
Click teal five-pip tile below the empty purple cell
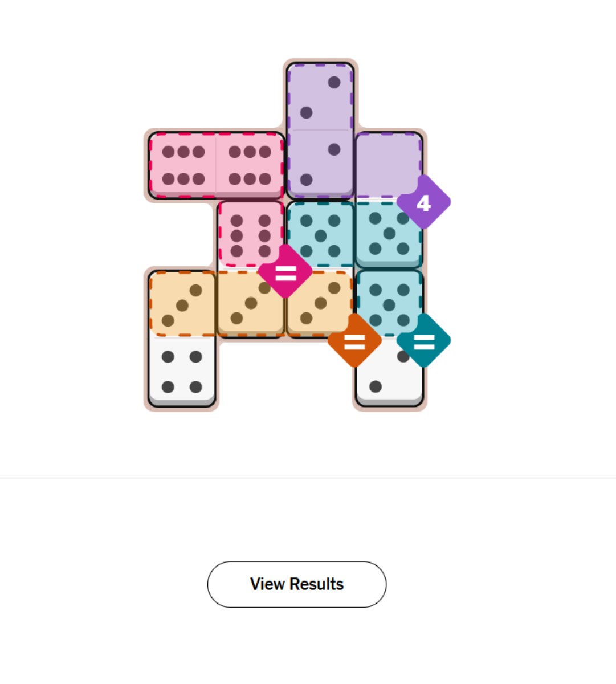[x=389, y=234]
